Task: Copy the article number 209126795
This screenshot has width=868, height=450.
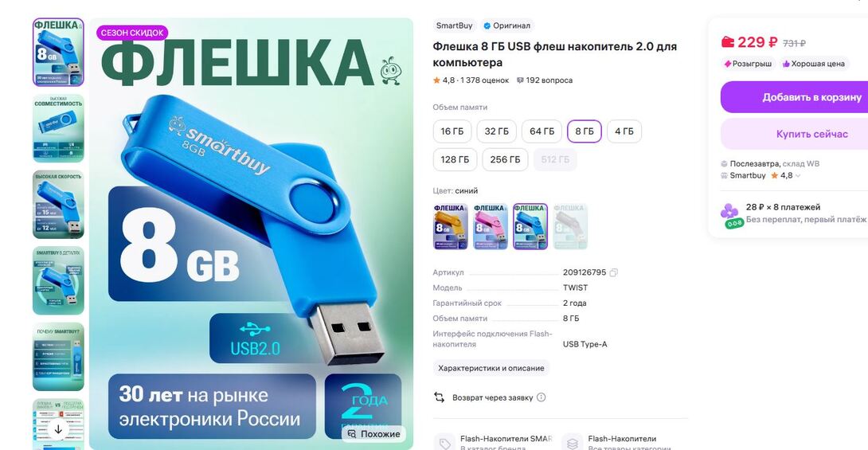Action: (x=613, y=272)
